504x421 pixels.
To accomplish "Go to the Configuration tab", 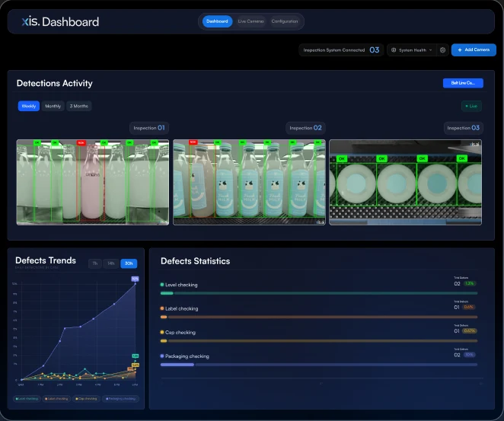I will tap(285, 21).
